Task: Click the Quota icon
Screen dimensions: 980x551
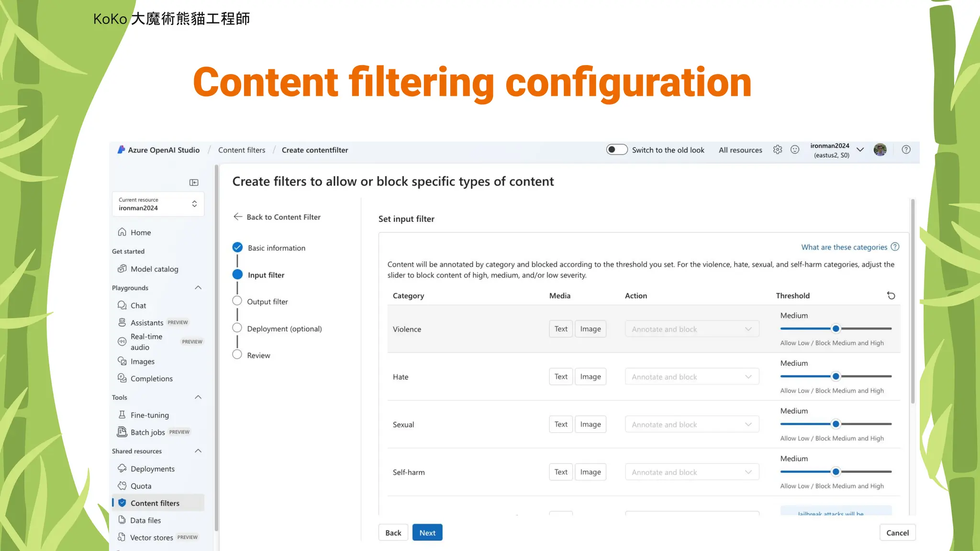Action: click(x=122, y=485)
